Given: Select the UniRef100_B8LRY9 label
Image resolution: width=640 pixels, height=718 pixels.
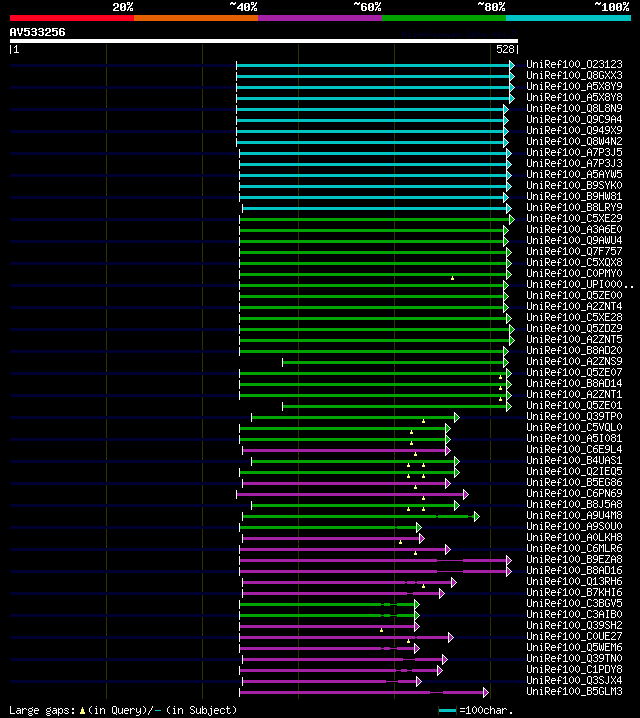Looking at the screenshot, I should (574, 207).
